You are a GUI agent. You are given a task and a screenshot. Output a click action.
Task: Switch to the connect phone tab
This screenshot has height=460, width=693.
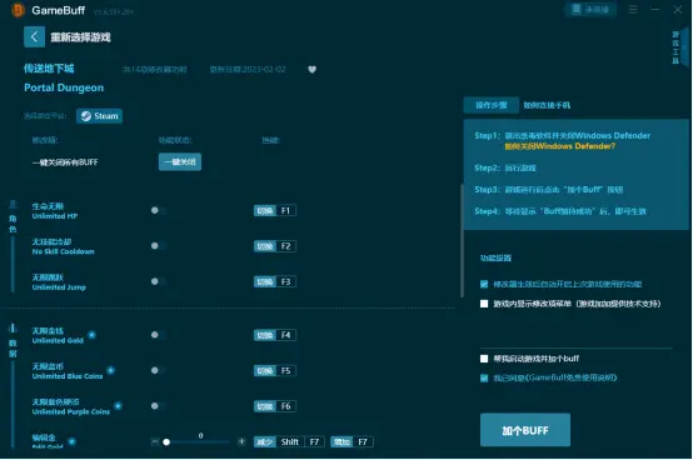tap(547, 105)
